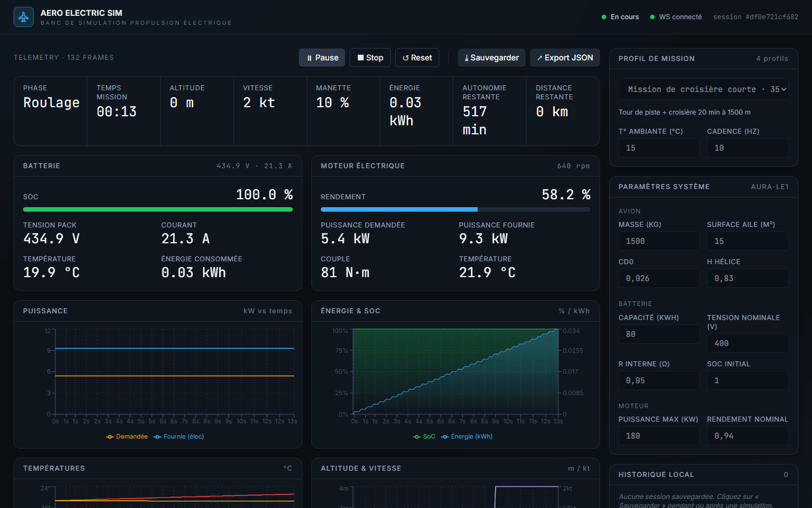Reset the simulation

[417, 58]
